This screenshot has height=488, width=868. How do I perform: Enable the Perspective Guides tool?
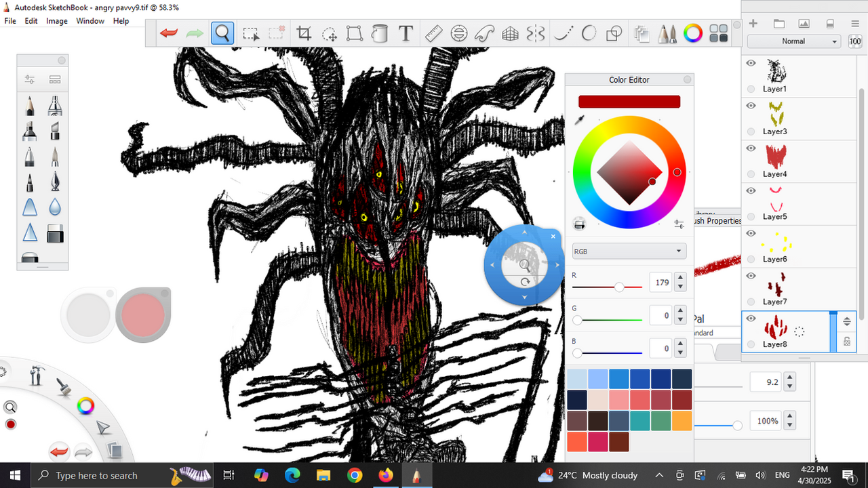510,33
